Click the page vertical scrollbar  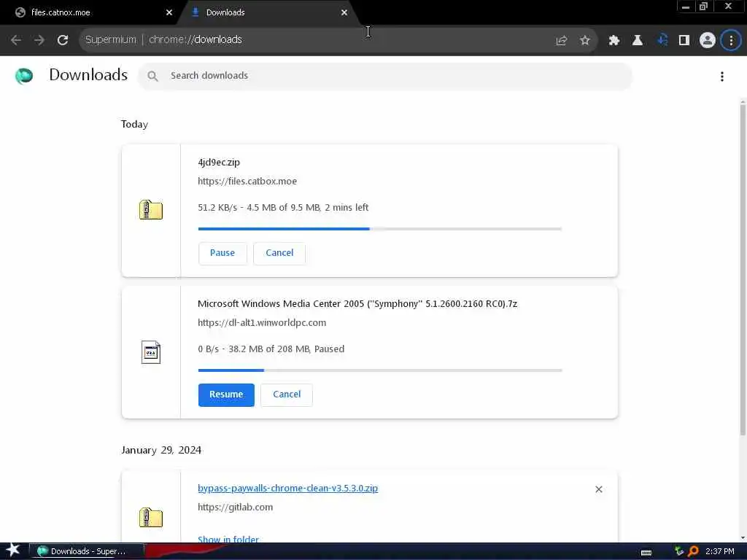(x=743, y=269)
